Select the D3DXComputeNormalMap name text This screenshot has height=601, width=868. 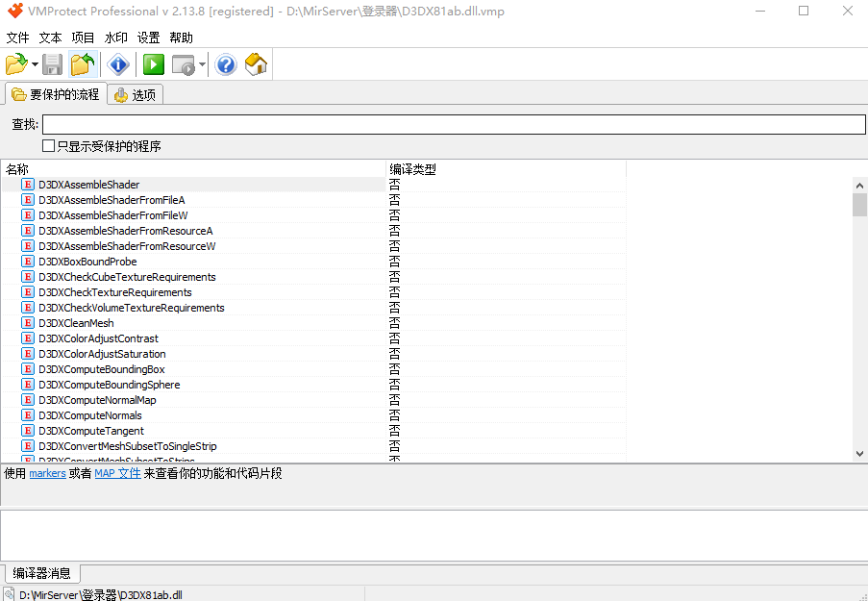point(97,400)
